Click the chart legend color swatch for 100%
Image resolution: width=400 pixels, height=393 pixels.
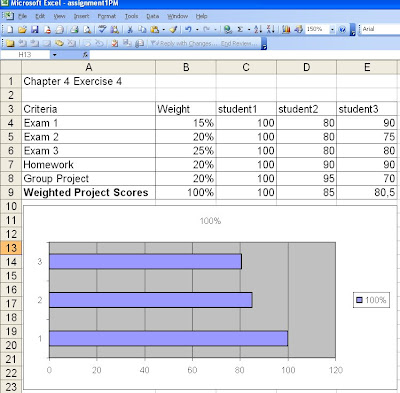tap(359, 300)
